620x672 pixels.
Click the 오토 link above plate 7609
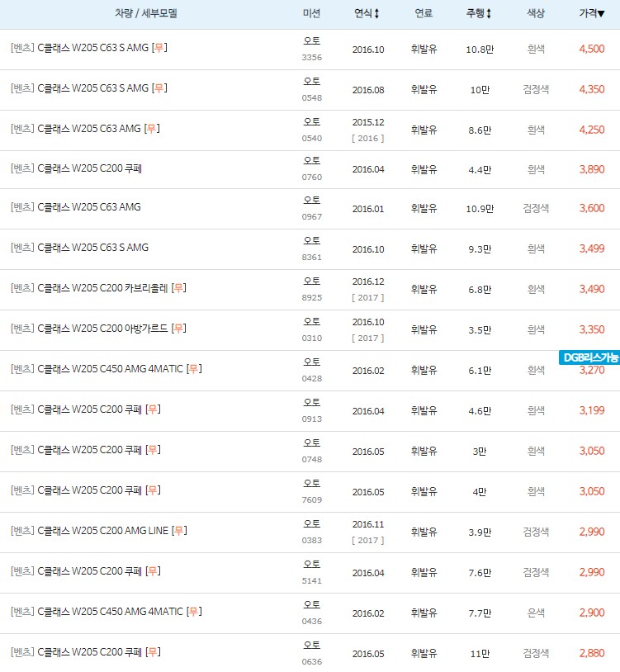311,483
